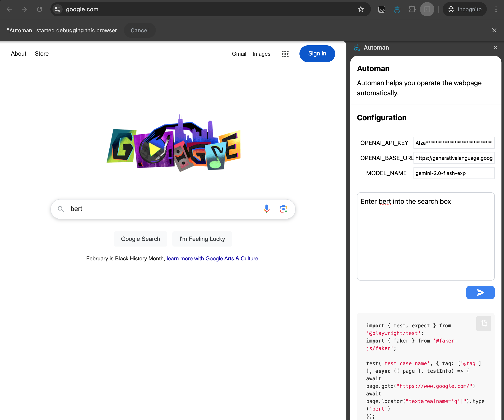Screen dimensions: 504x420
Task: Search by image with Lens icon
Action: tap(283, 209)
